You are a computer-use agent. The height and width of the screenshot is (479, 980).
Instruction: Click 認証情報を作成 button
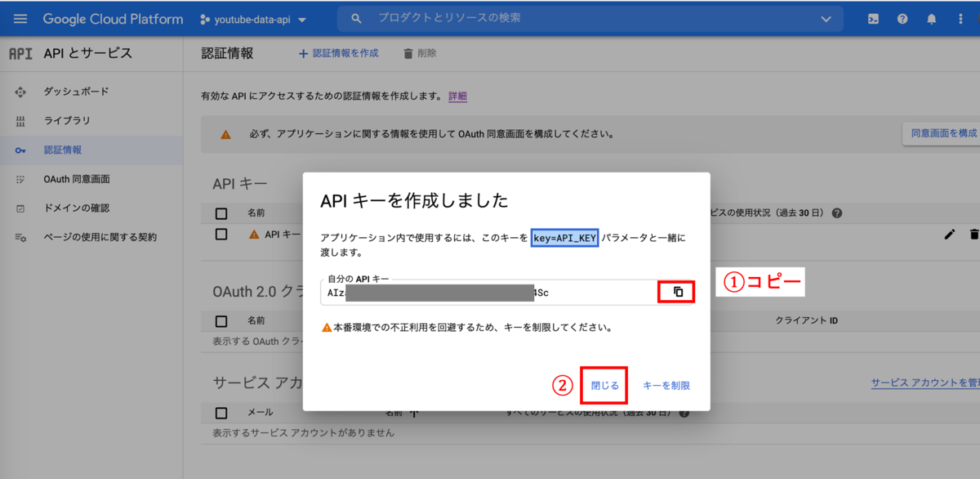[338, 53]
